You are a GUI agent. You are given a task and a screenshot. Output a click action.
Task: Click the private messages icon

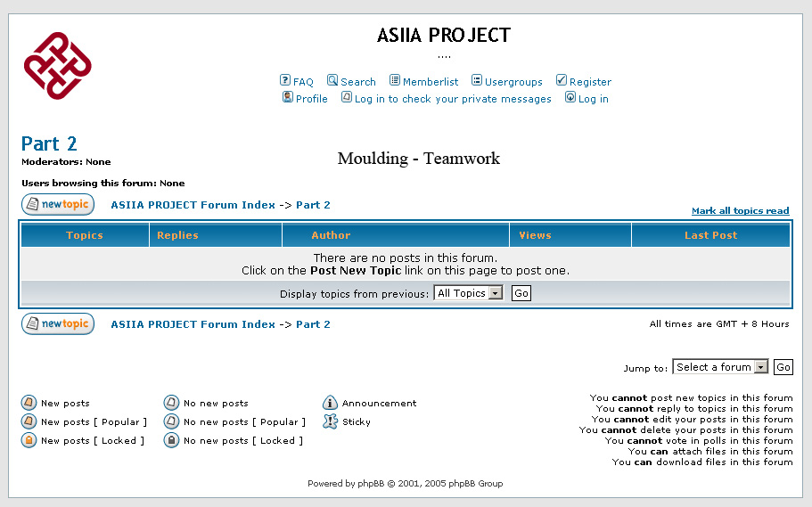click(x=347, y=97)
